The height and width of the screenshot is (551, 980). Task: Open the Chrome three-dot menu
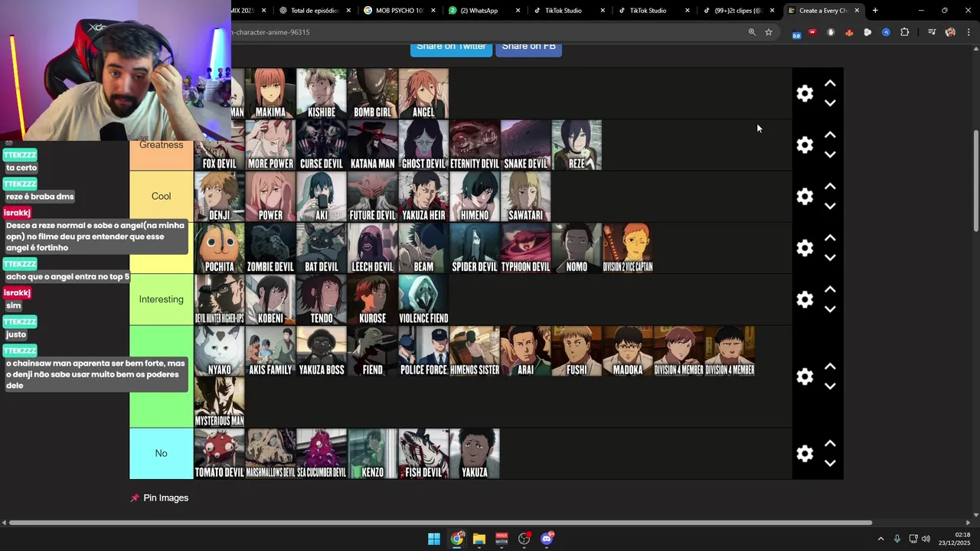[969, 32]
